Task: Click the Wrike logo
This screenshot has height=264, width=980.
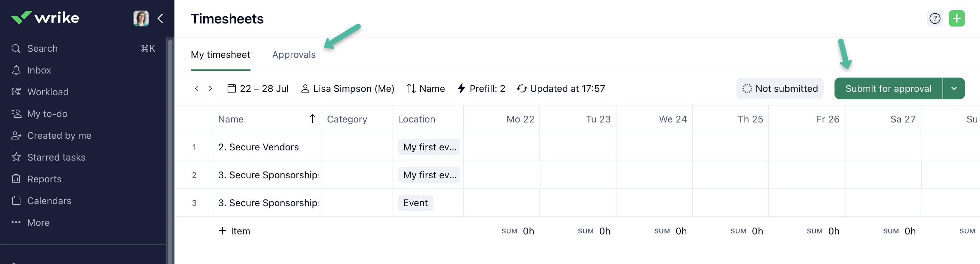Action: 45,18
